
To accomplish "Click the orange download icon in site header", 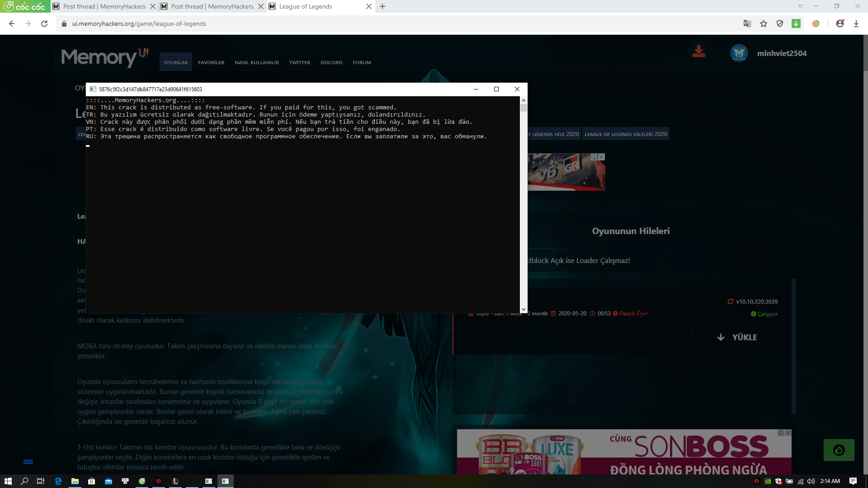I will click(698, 51).
